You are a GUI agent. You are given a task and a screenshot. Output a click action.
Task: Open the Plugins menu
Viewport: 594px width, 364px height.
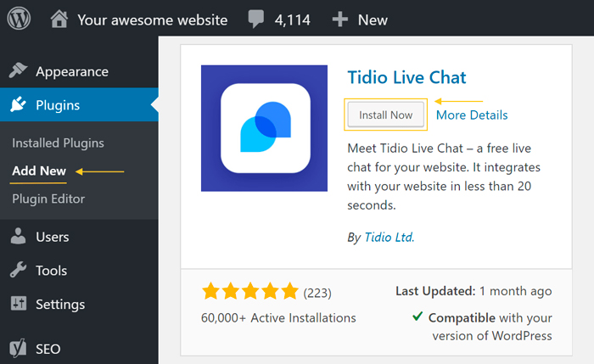point(79,104)
